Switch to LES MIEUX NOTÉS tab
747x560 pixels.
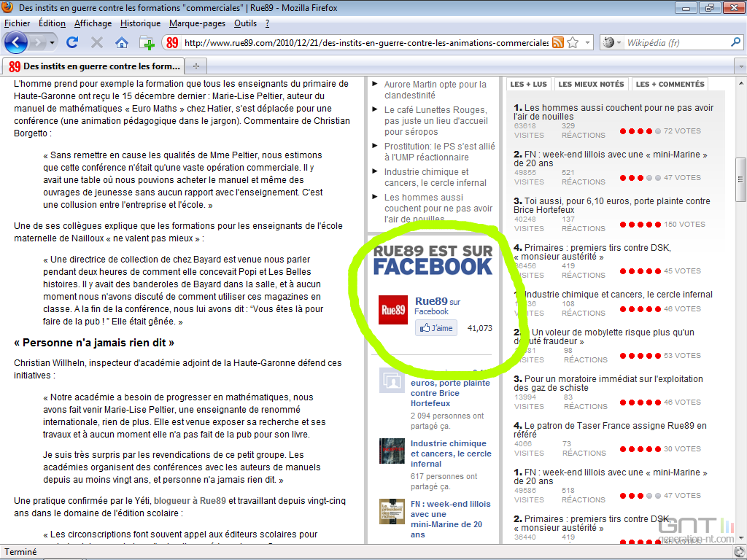(x=591, y=85)
